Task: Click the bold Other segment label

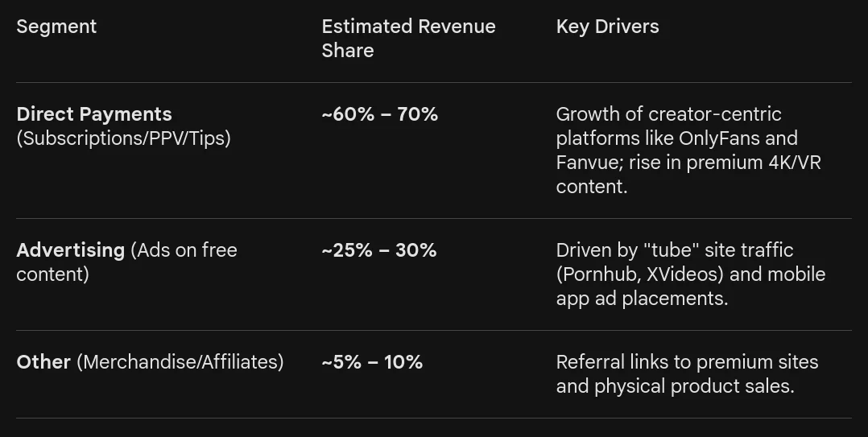Action: click(43, 362)
